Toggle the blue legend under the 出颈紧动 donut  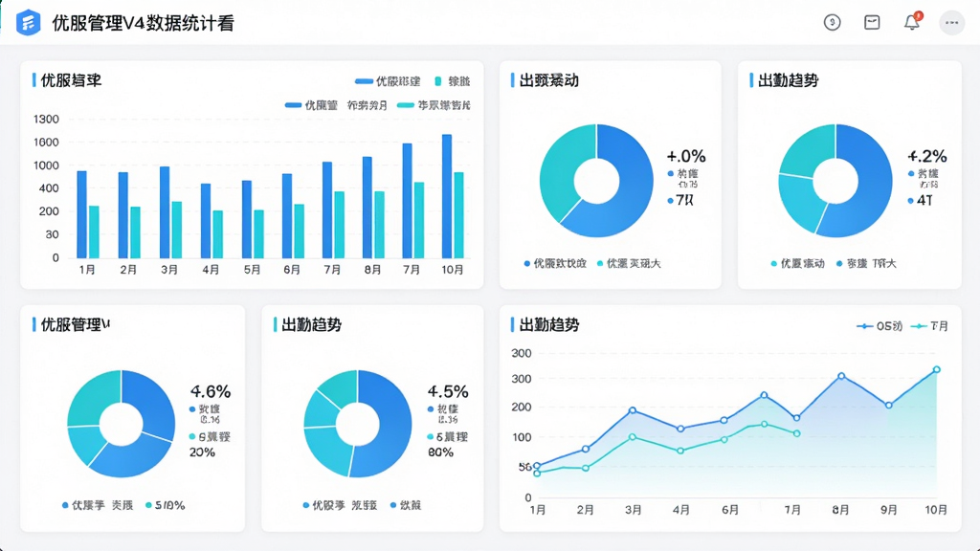click(x=555, y=264)
